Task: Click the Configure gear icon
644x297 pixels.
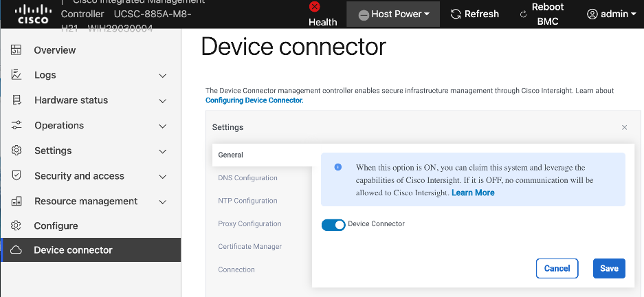Action: click(x=16, y=225)
